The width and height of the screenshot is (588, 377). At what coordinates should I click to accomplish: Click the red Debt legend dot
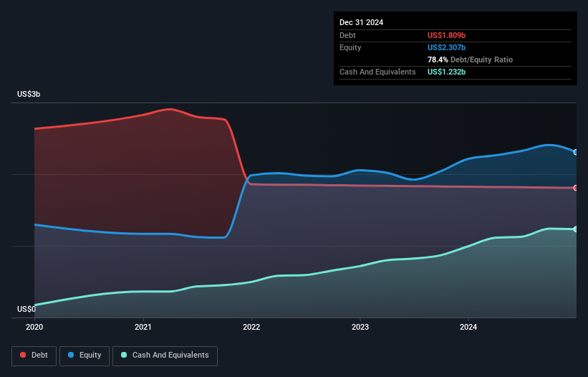(23, 355)
